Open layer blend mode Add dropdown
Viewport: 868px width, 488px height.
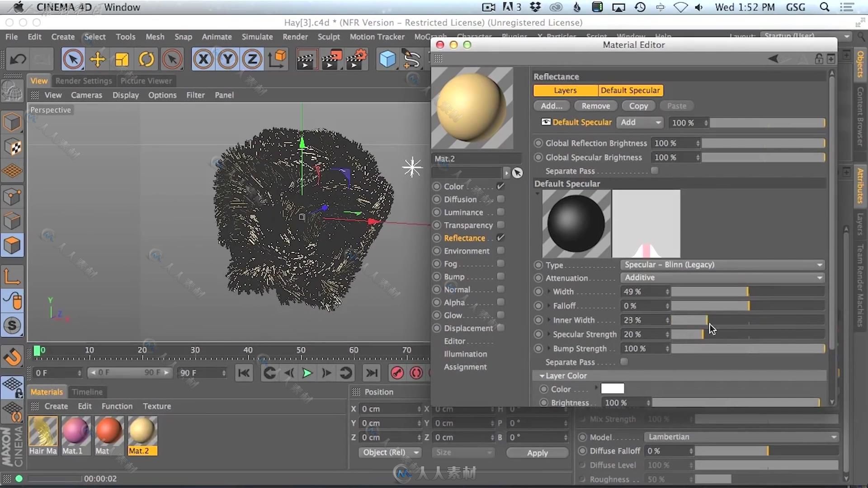coord(640,122)
